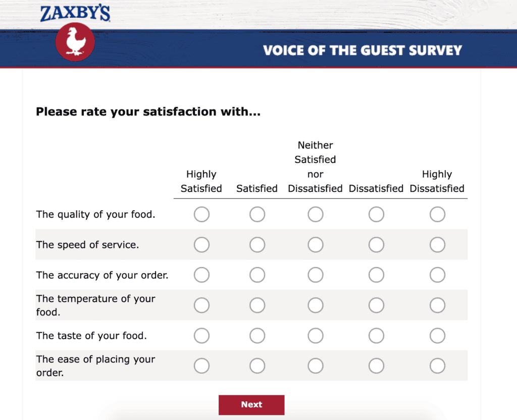
Task: Click the Zaxby's chicken logo icon
Action: [x=75, y=42]
